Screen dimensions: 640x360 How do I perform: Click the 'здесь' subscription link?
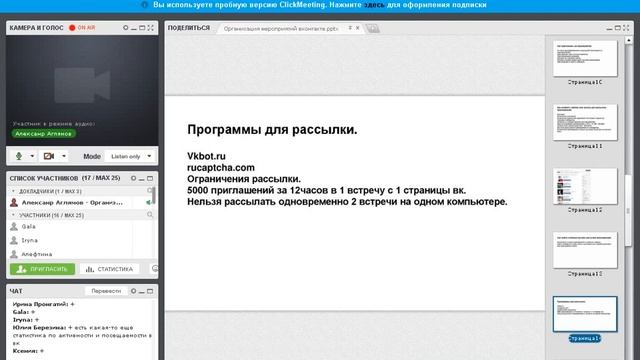tap(374, 5)
